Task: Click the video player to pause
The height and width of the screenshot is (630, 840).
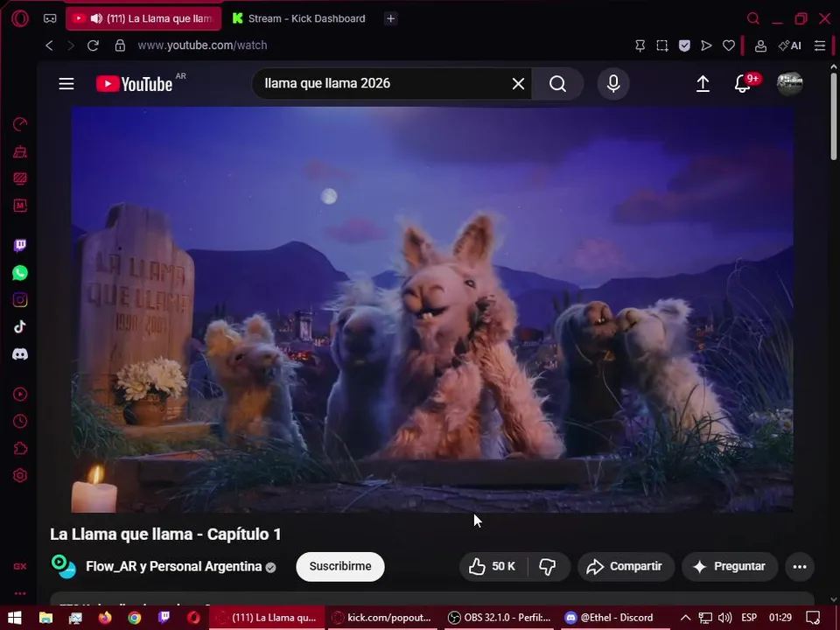Action: coord(432,309)
